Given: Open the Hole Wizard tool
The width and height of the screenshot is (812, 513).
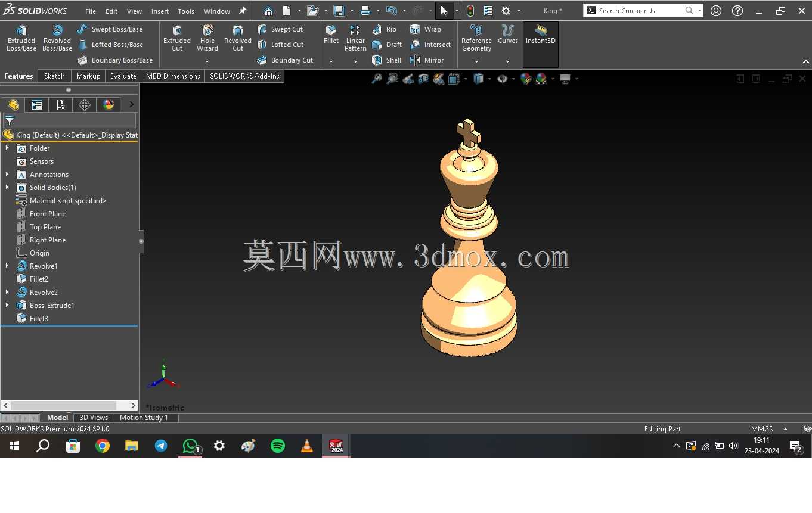Looking at the screenshot, I should (x=207, y=39).
